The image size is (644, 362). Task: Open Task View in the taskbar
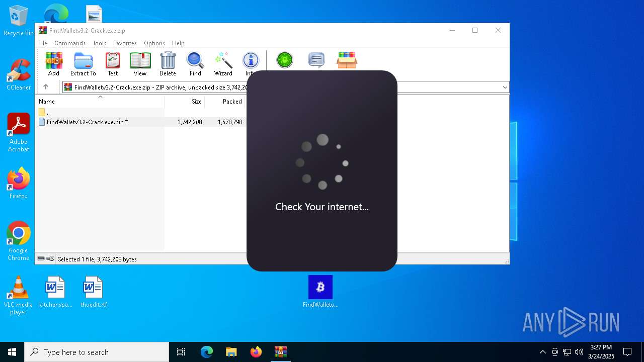pyautogui.click(x=181, y=352)
